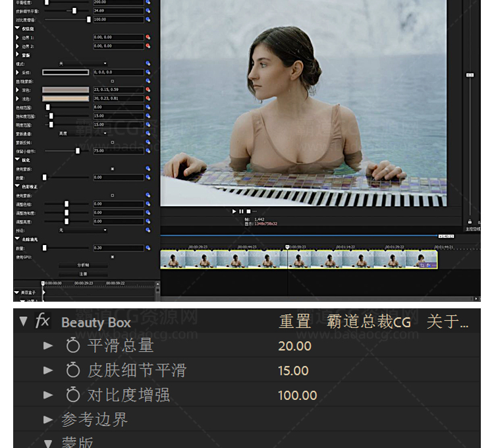Viewport: 494px width, 448px height.
Task: Click the fx icon next to Beauty Box
Action: pyautogui.click(x=42, y=322)
